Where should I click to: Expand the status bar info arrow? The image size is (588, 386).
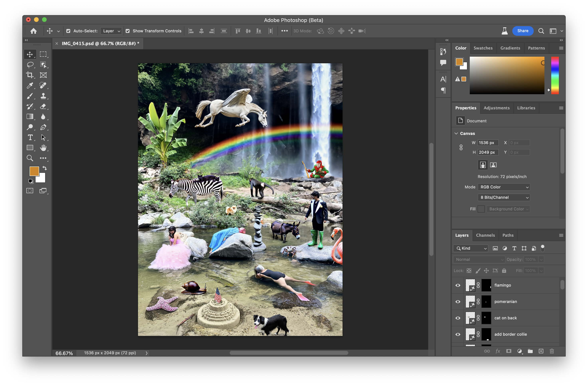pos(147,353)
